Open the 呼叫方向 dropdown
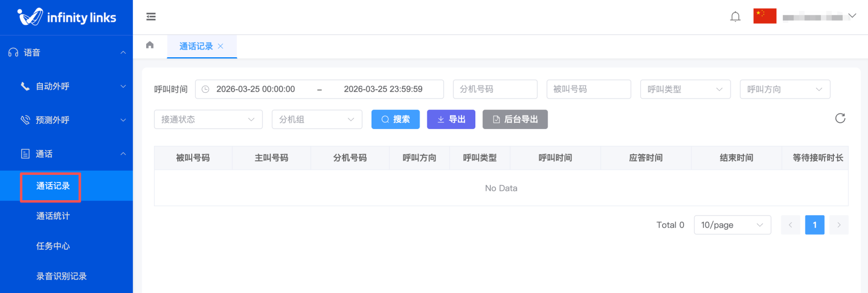 click(x=784, y=89)
